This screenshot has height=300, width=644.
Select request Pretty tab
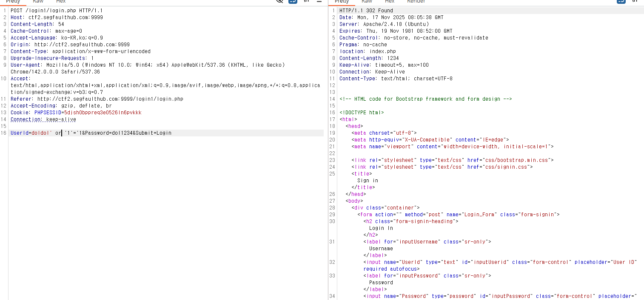point(13,2)
